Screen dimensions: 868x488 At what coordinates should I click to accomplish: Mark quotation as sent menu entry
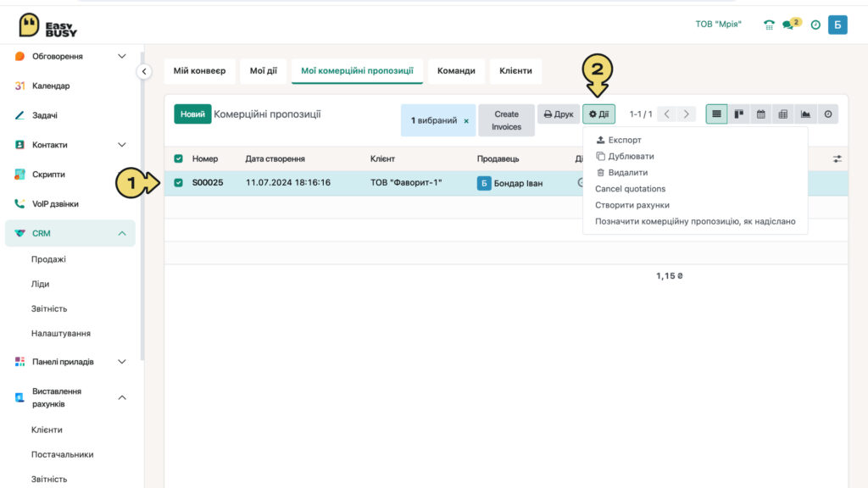695,221
